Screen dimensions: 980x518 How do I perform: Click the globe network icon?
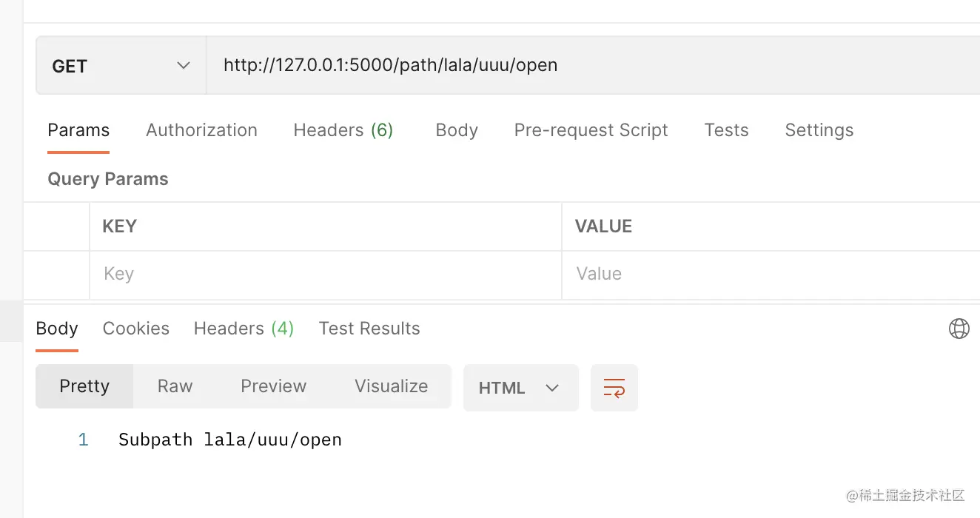click(x=959, y=329)
